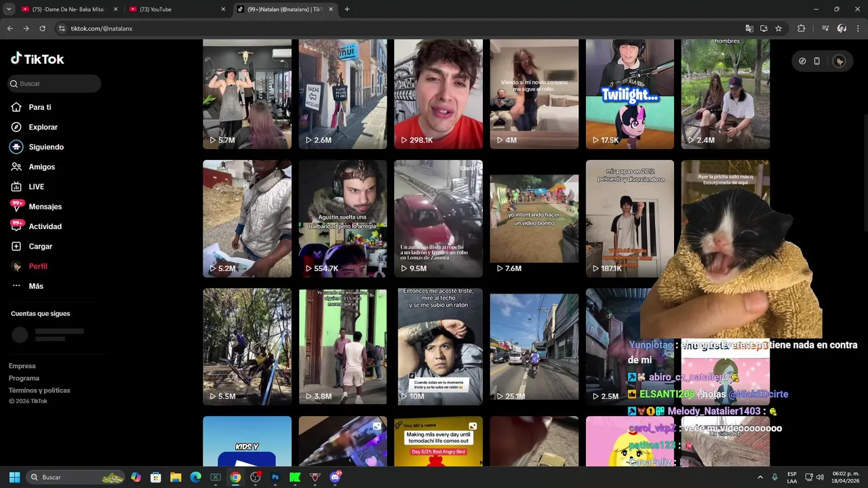Viewport: 868px width, 488px height.
Task: Open the video with 4M views
Action: (x=534, y=94)
